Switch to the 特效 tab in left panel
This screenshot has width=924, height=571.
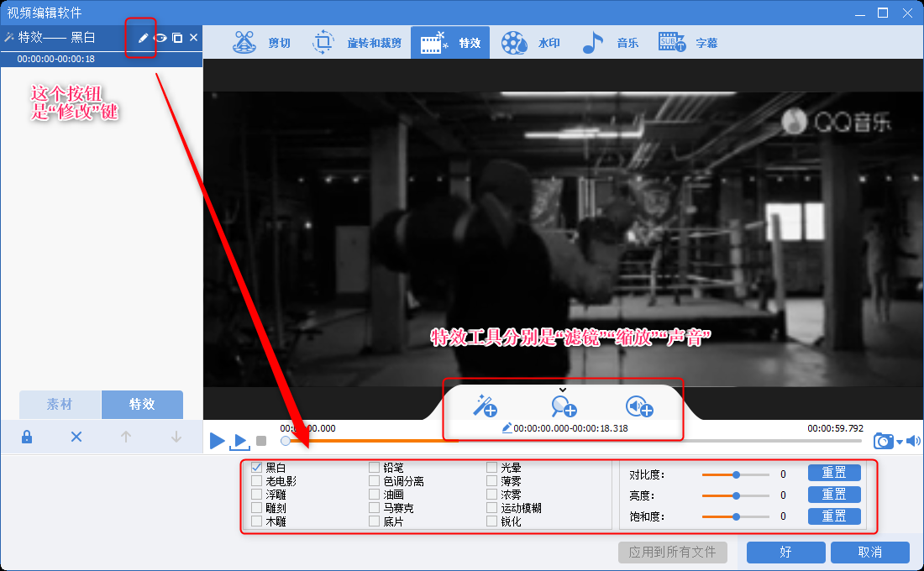pyautogui.click(x=142, y=404)
